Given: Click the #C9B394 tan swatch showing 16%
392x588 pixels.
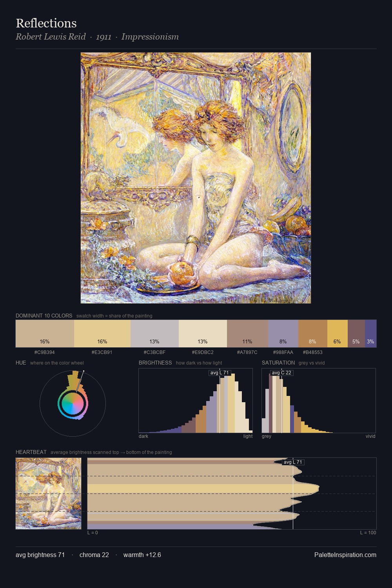Looking at the screenshot, I should [x=45, y=334].
